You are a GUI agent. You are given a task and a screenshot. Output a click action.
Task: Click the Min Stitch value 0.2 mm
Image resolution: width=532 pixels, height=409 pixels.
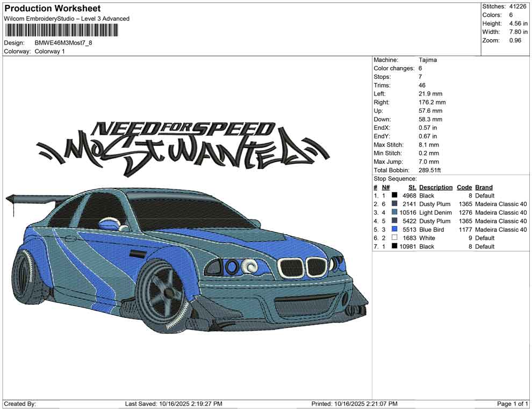click(428, 153)
